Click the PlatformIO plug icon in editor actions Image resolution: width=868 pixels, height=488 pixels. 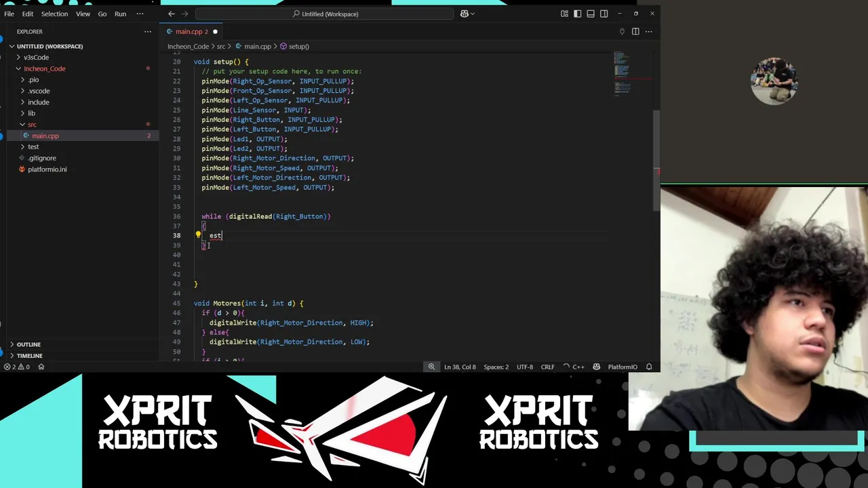(622, 31)
